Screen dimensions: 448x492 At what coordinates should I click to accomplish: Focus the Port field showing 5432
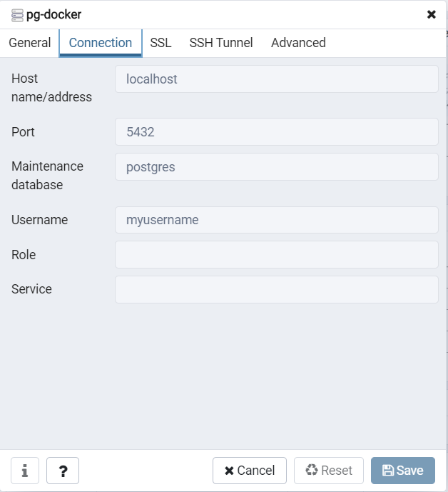point(277,132)
